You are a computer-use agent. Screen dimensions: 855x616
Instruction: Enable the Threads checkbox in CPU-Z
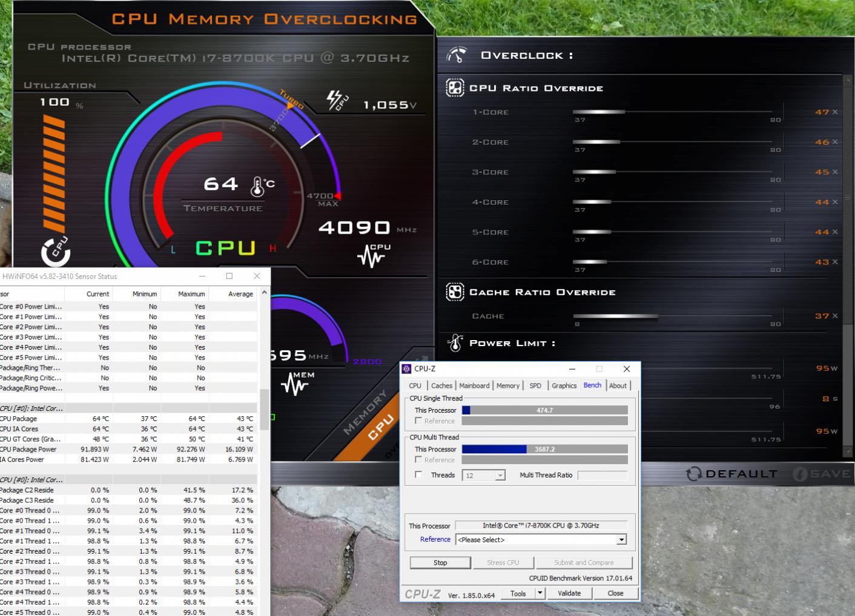[418, 474]
